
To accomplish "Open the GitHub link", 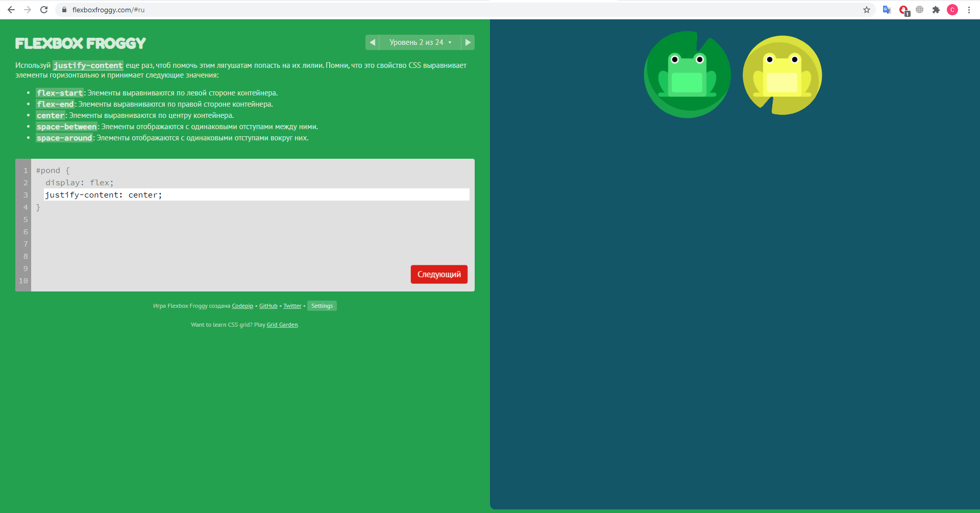I will [x=268, y=306].
